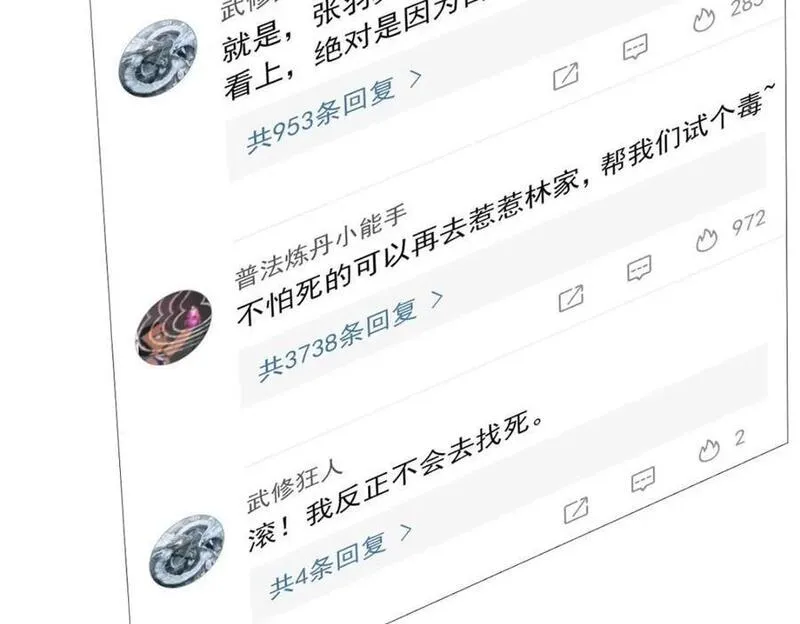800x624 pixels.
Task: Open 普法炼丹小能手's purple avatar
Action: [x=173, y=327]
